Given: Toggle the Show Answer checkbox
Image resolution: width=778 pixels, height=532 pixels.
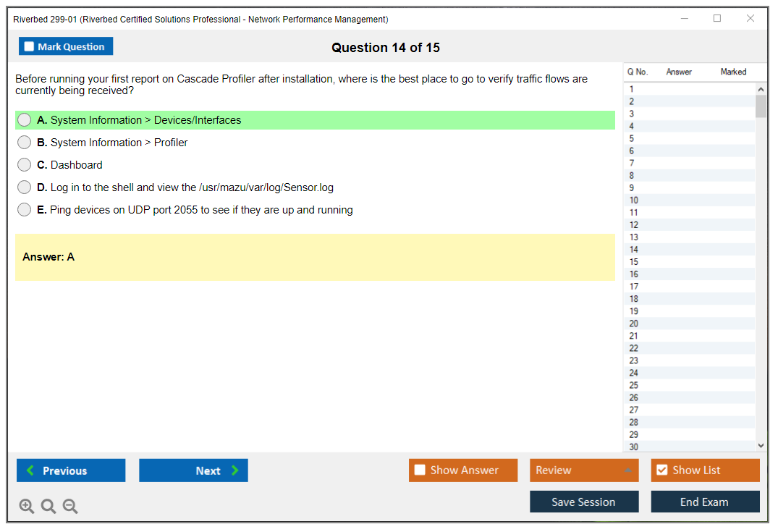Looking at the screenshot, I should pyautogui.click(x=420, y=470).
